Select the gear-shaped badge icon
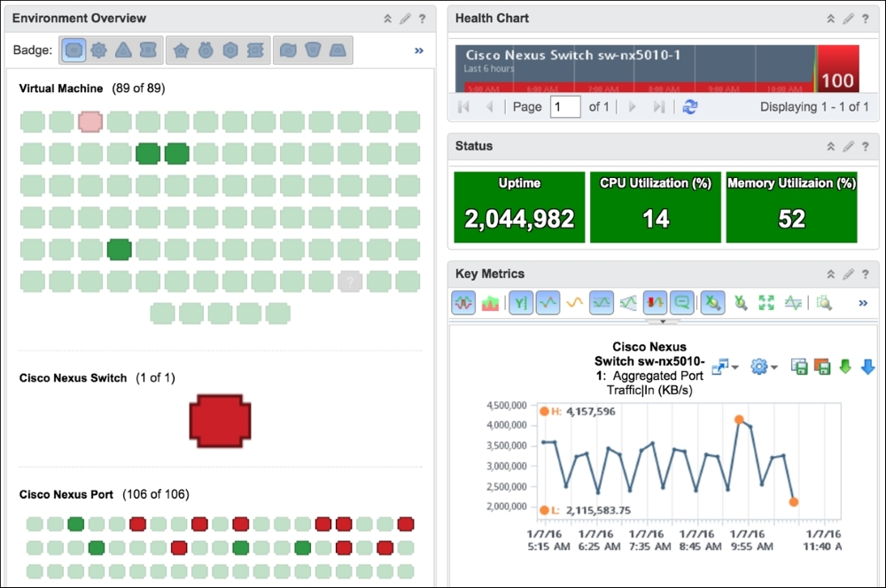886x588 pixels. pyautogui.click(x=98, y=50)
